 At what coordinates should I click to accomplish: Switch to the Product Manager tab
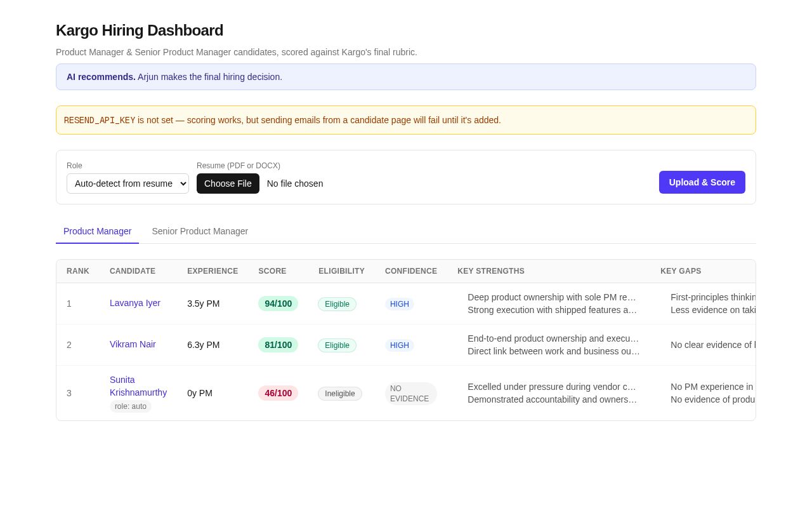(x=97, y=231)
